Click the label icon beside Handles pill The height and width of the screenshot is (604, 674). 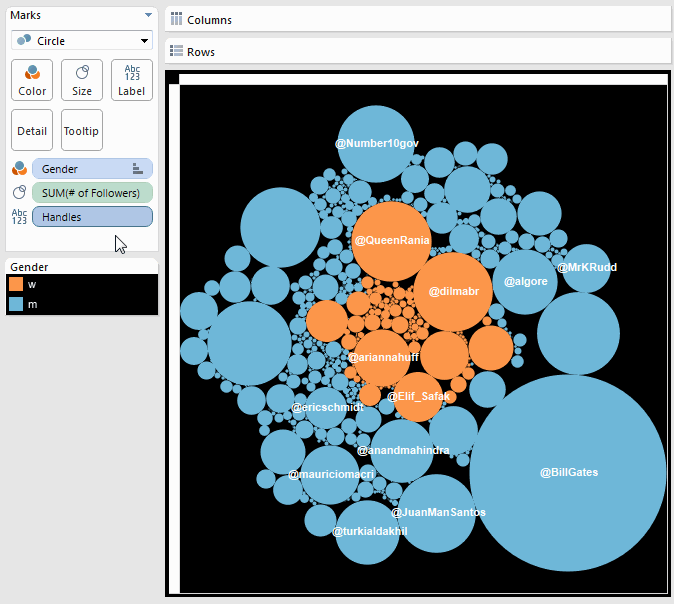click(x=19, y=217)
